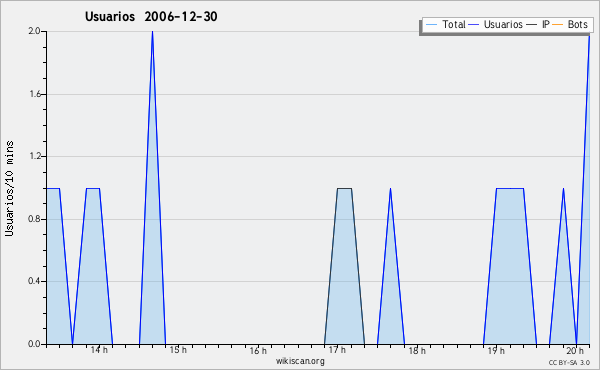600x370 pixels.
Task: Click the plateau top at 14 h
Action: pos(93,188)
